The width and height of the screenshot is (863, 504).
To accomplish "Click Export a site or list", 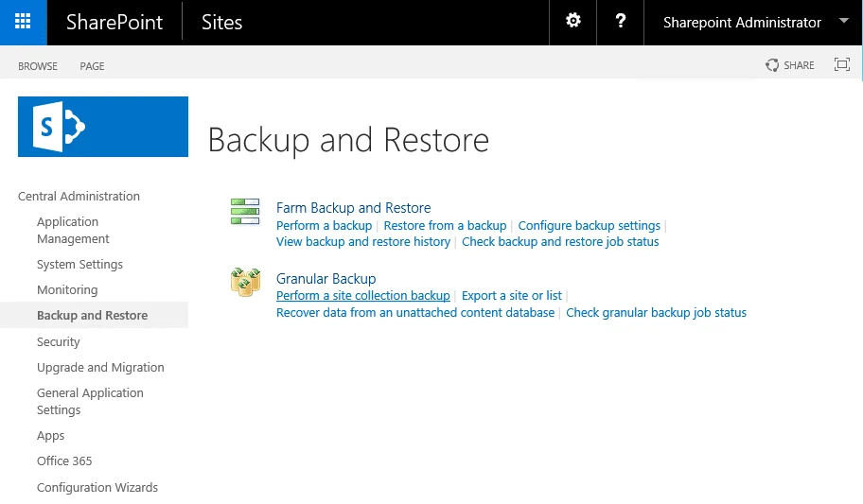I will [x=512, y=295].
